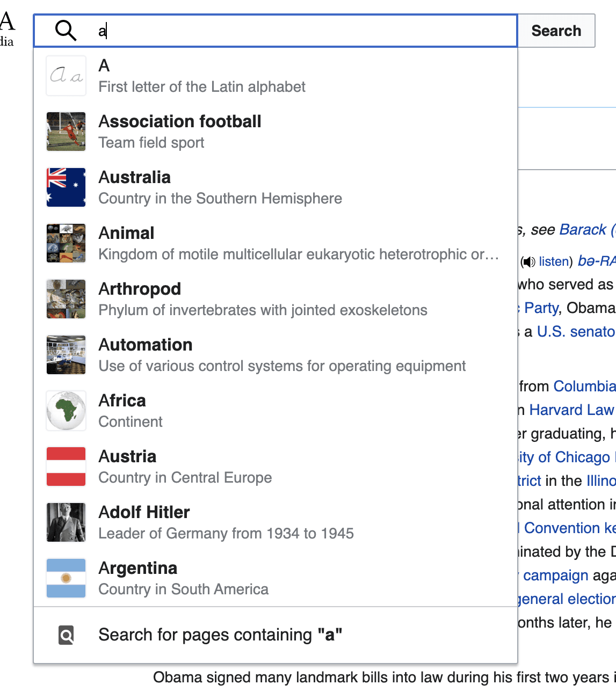Open the "campaign" link

pos(556,576)
